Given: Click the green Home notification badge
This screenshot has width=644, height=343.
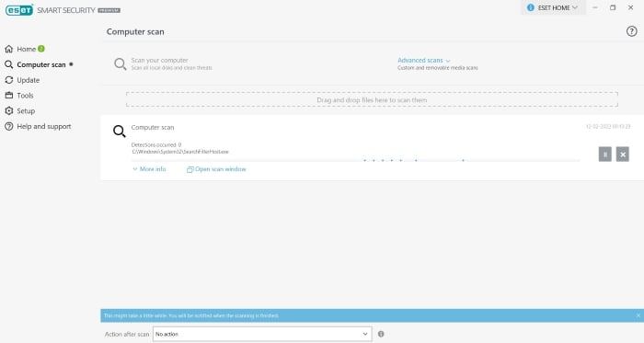Looking at the screenshot, I should (41, 49).
